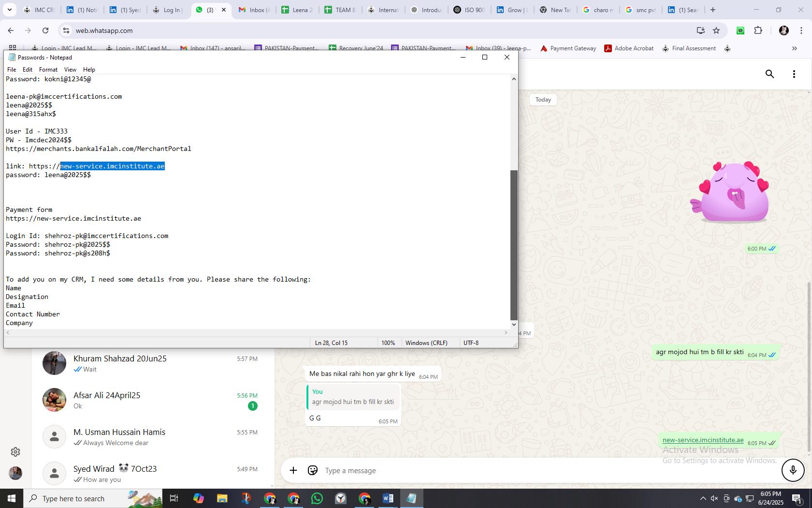Open Chrome three-dot menu
812x508 pixels.
[802, 30]
